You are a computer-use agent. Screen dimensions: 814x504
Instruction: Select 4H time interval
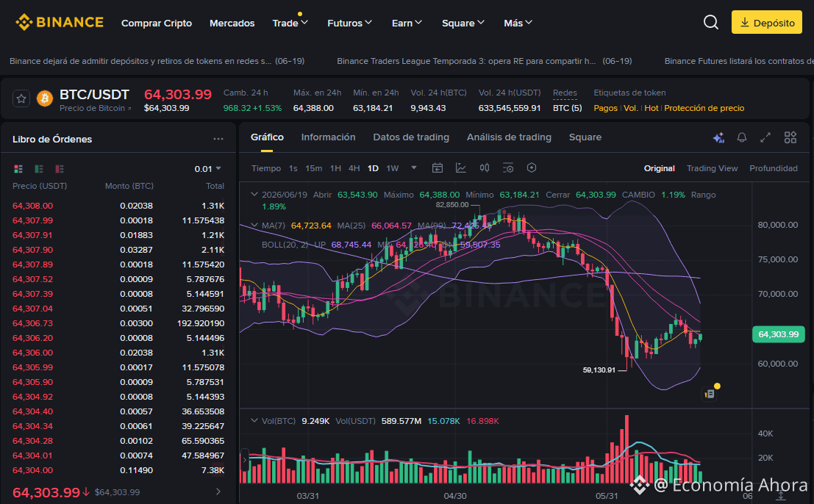(x=354, y=168)
